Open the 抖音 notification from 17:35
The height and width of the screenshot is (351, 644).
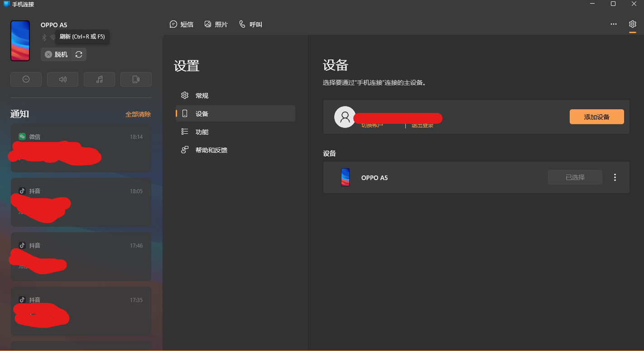81,311
